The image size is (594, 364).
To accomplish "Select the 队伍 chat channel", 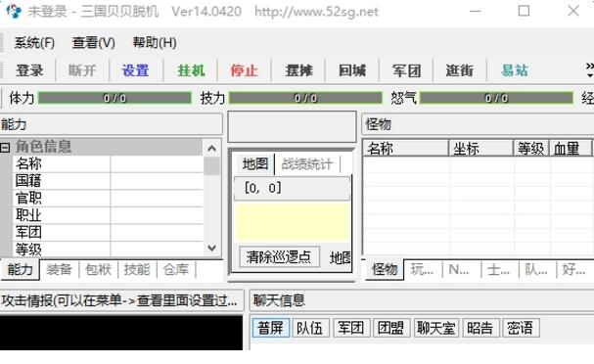I will tap(310, 328).
